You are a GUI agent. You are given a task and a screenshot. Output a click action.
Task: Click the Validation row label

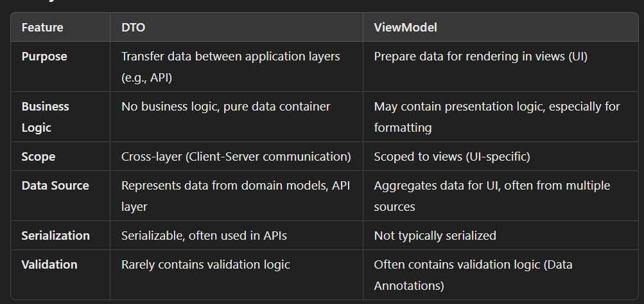click(x=49, y=265)
